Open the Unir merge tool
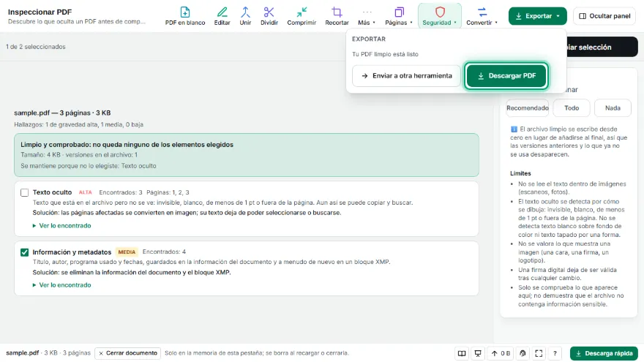This screenshot has width=644, height=362. click(245, 16)
